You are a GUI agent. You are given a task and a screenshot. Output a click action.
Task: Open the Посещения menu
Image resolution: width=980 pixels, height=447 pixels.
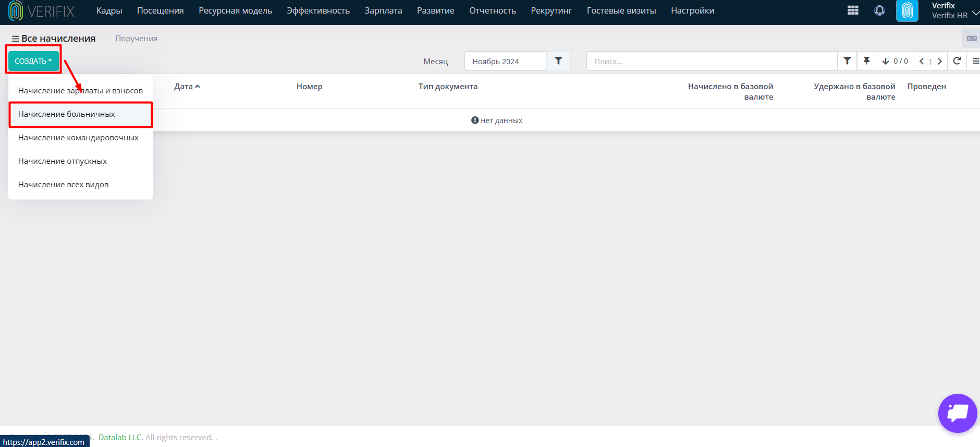(160, 10)
